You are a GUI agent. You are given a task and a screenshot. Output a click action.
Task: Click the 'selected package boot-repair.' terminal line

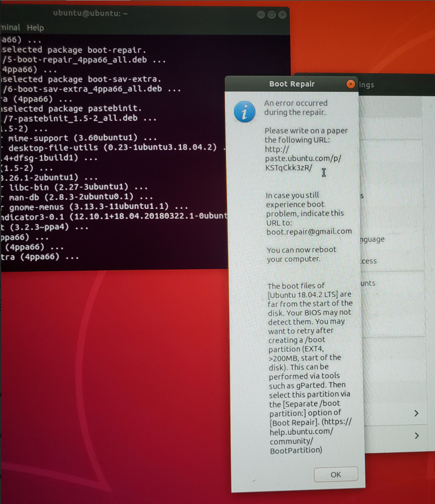coord(74,50)
